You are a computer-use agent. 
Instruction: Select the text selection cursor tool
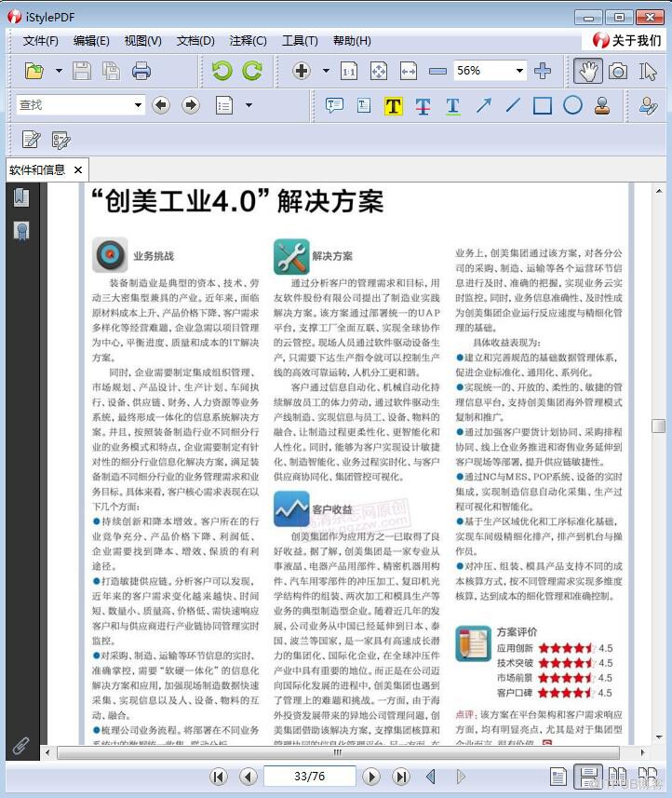click(648, 72)
